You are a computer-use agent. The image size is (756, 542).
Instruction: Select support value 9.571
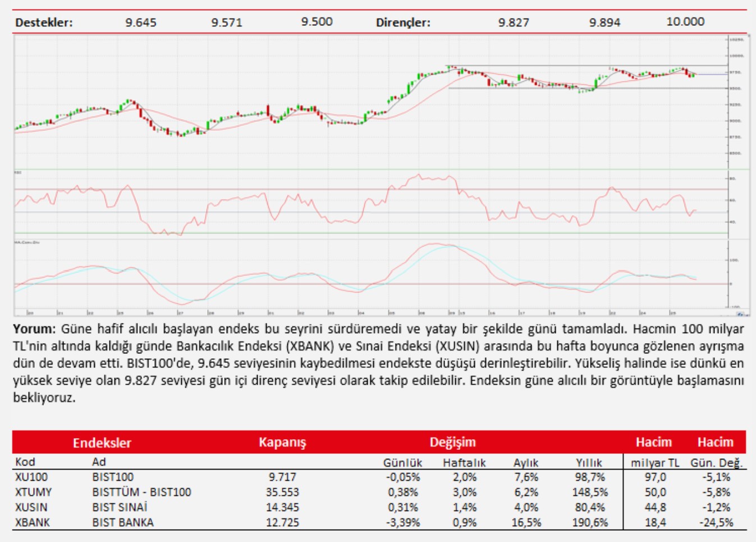[227, 22]
